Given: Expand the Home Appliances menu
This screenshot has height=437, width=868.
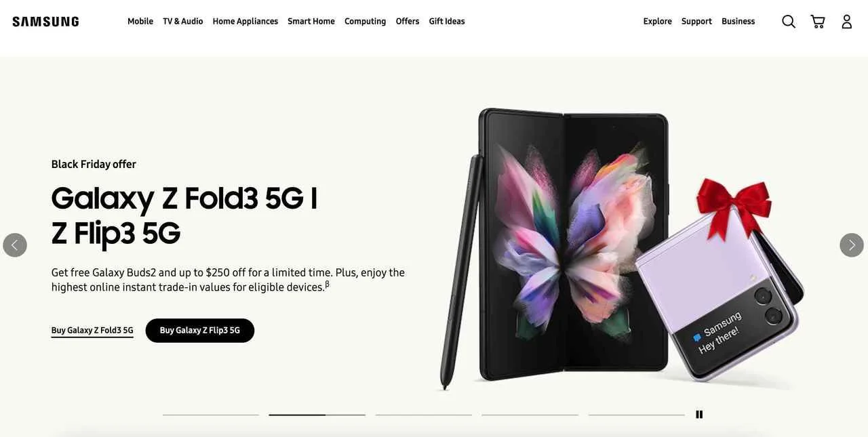Looking at the screenshot, I should click(245, 21).
